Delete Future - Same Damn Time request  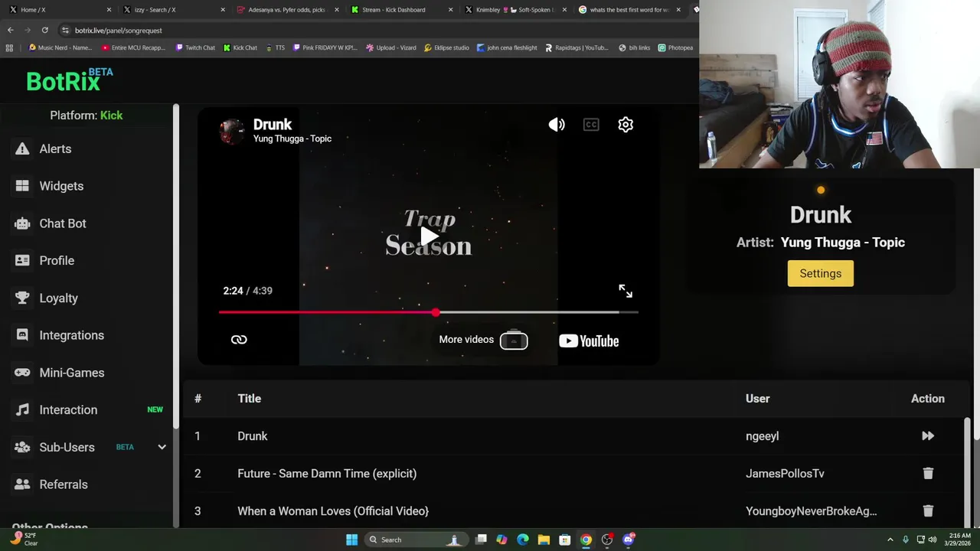928,474
